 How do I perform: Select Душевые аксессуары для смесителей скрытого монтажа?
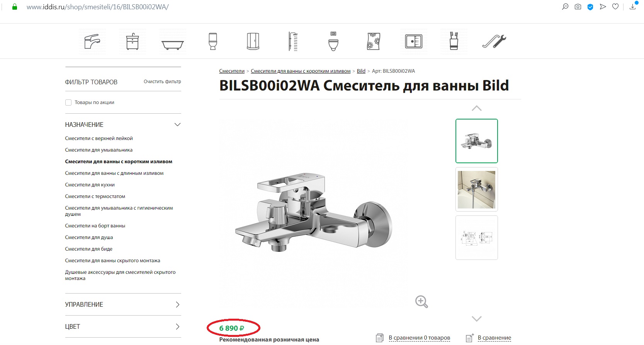click(x=121, y=275)
